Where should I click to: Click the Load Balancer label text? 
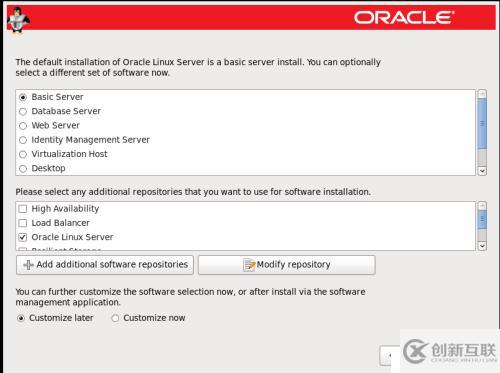[60, 223]
